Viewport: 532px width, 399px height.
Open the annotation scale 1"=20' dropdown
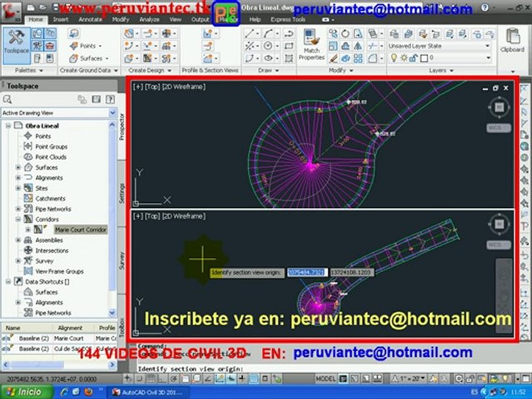pos(408,378)
